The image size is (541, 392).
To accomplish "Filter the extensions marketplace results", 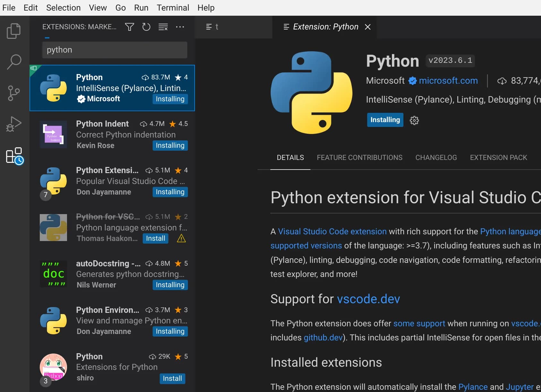I will click(x=130, y=27).
